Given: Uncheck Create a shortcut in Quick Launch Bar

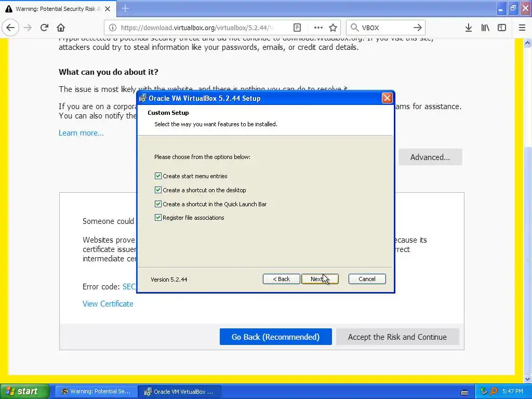Looking at the screenshot, I should point(158,204).
